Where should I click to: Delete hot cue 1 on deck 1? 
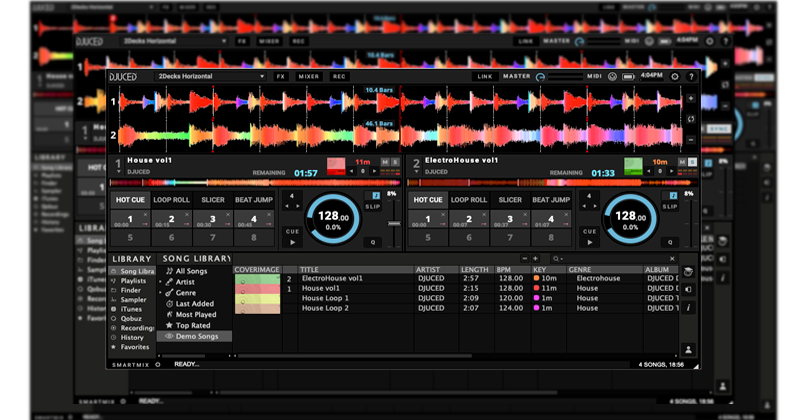click(145, 215)
